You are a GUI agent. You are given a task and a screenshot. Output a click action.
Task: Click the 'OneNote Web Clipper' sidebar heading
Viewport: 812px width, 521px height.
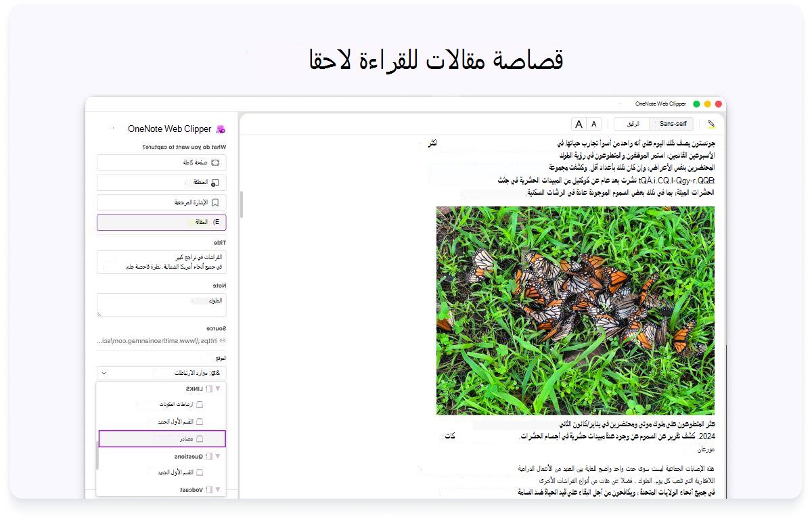point(170,129)
